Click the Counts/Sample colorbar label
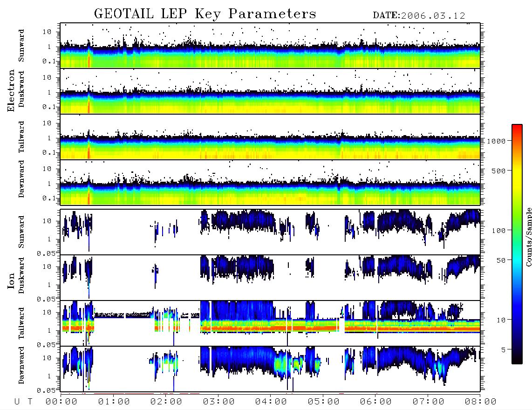Viewport: 532px width, 410px height. click(529, 237)
